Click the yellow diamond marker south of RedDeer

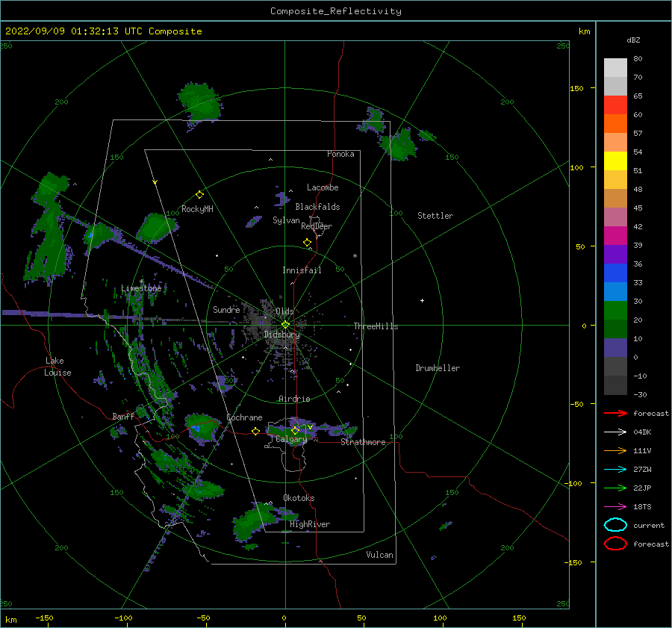(x=307, y=243)
